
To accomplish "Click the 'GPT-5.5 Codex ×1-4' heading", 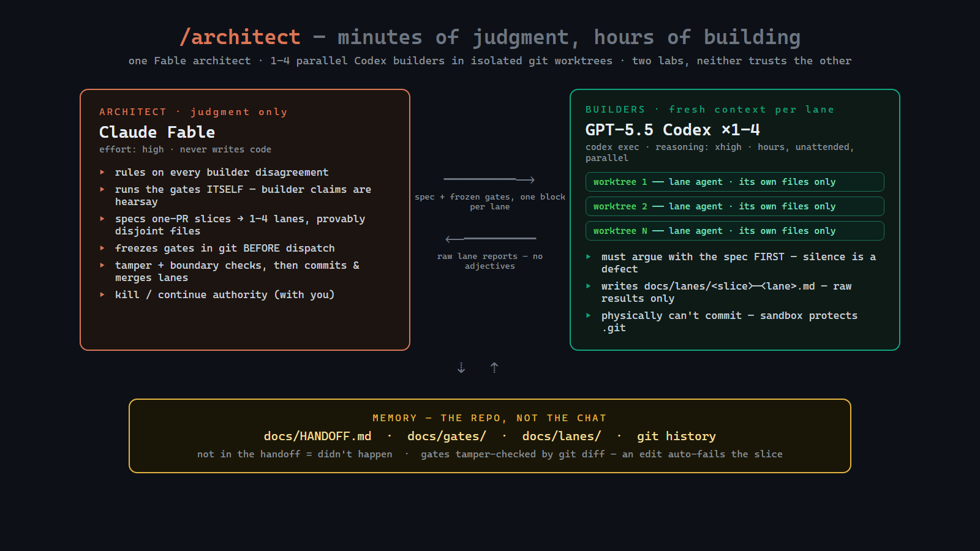I will pos(673,130).
